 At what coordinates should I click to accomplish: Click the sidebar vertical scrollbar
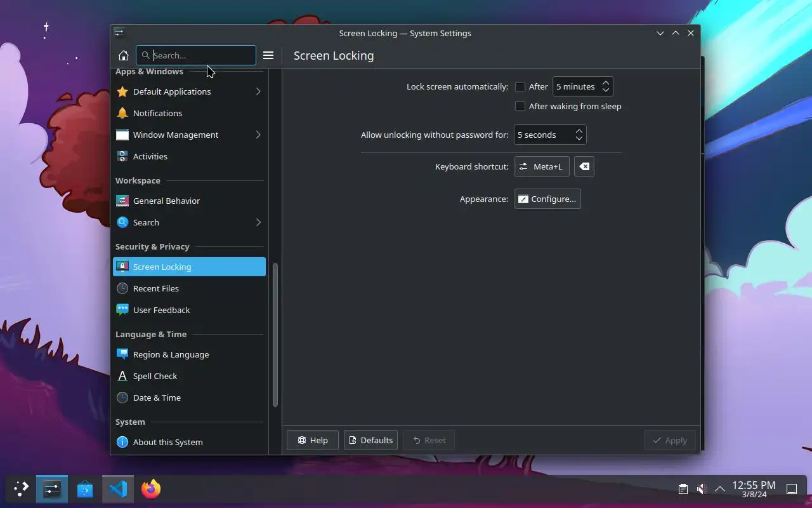click(275, 335)
